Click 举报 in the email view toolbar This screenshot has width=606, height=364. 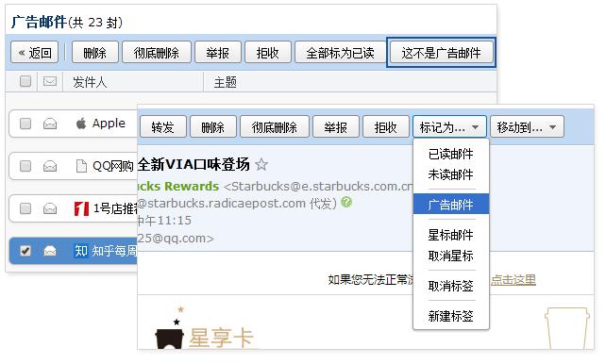pyautogui.click(x=335, y=126)
